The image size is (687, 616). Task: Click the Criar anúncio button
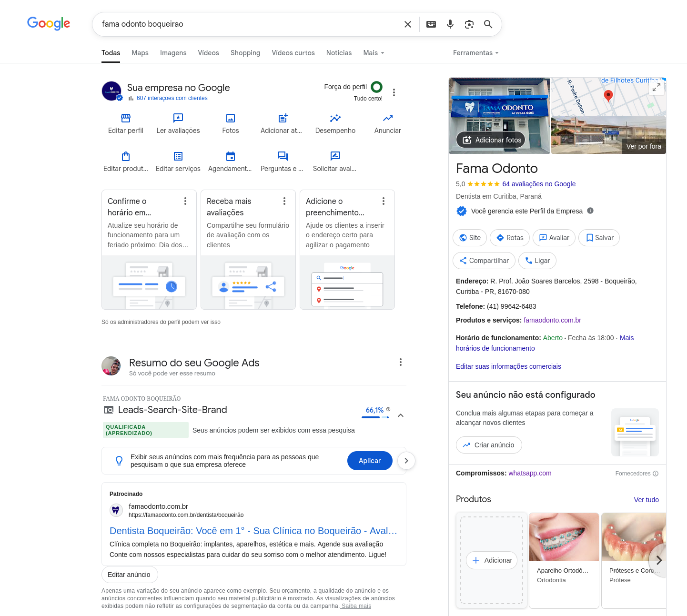point(489,445)
